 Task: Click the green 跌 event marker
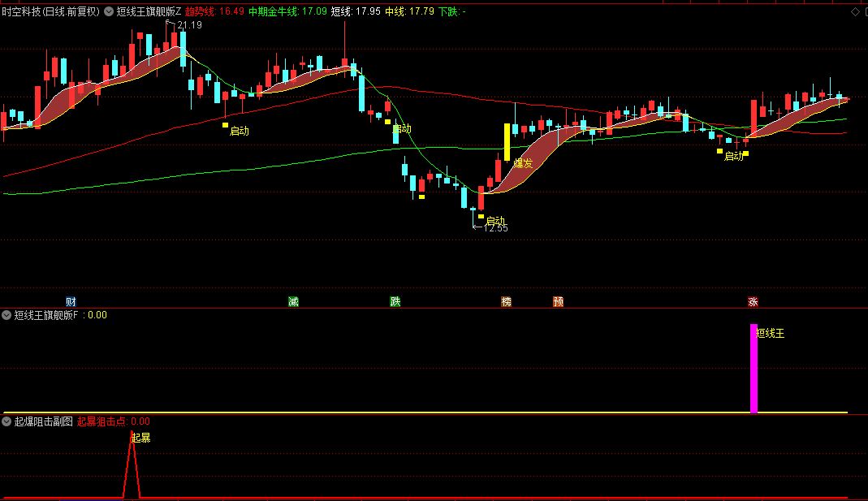tap(395, 302)
